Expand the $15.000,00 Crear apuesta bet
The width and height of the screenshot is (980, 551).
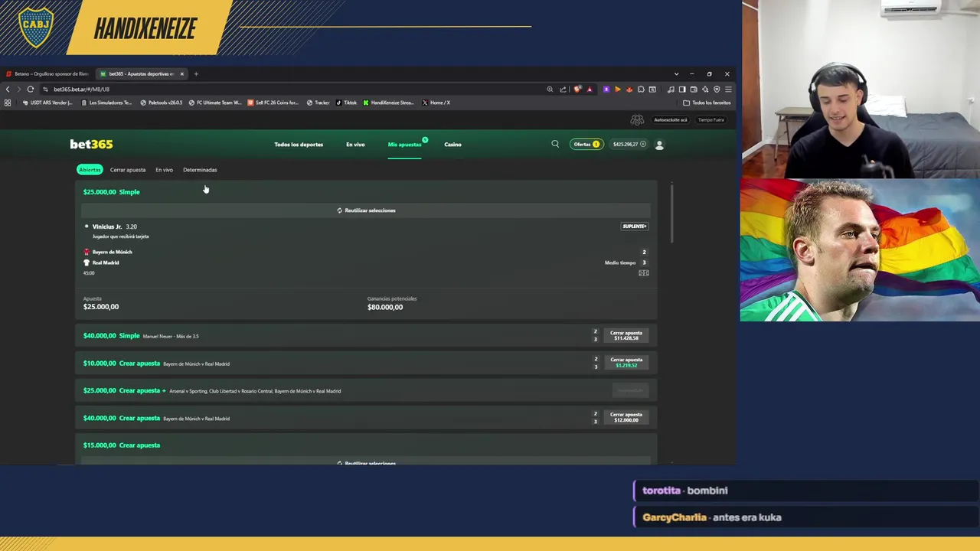pyautogui.click(x=366, y=445)
